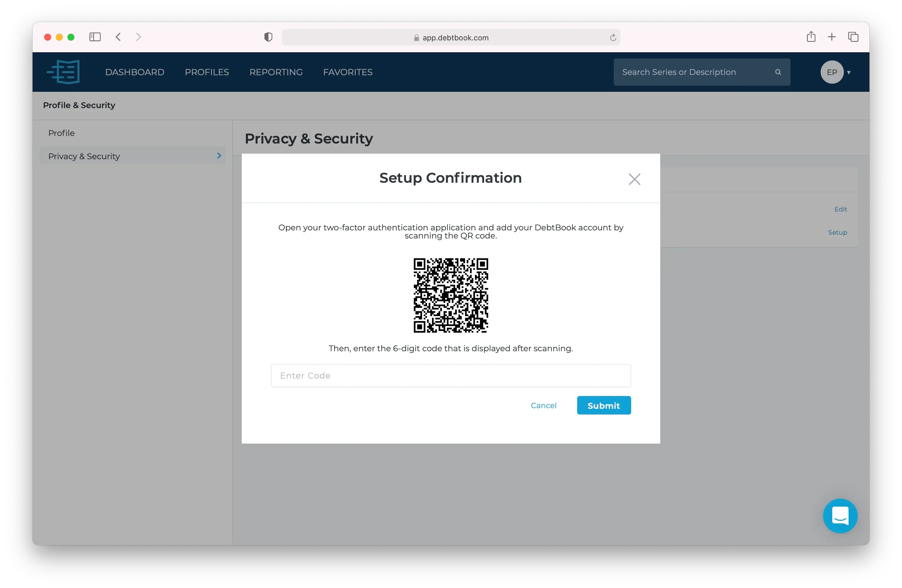The image size is (902, 588).
Task: Open the privacy shield icon in Safari
Action: [x=268, y=37]
